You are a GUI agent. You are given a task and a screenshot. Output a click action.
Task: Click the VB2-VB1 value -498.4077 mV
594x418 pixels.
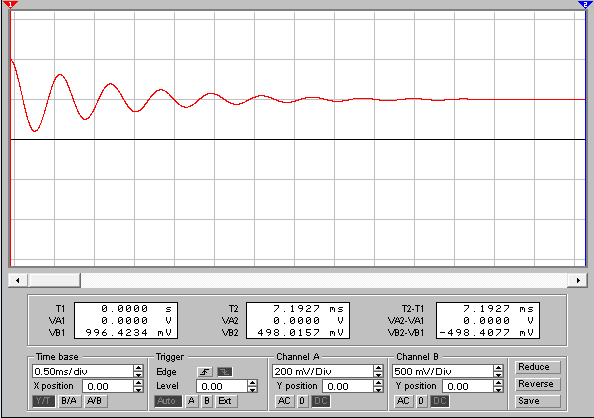pyautogui.click(x=486, y=333)
